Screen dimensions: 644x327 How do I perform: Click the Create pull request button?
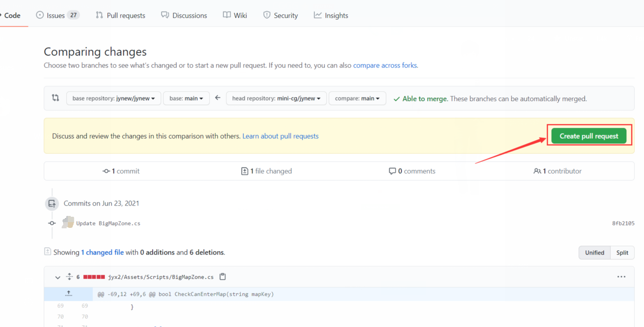pos(588,136)
